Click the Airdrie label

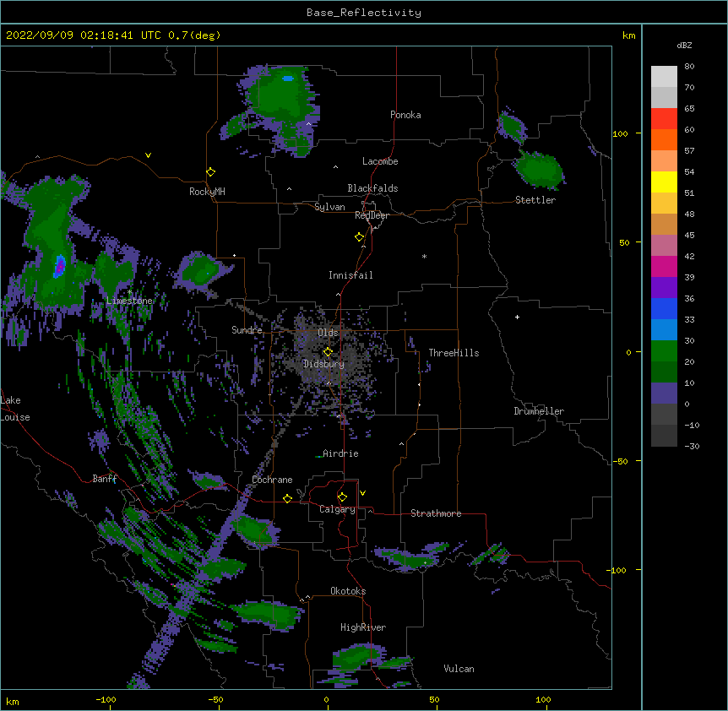340,453
